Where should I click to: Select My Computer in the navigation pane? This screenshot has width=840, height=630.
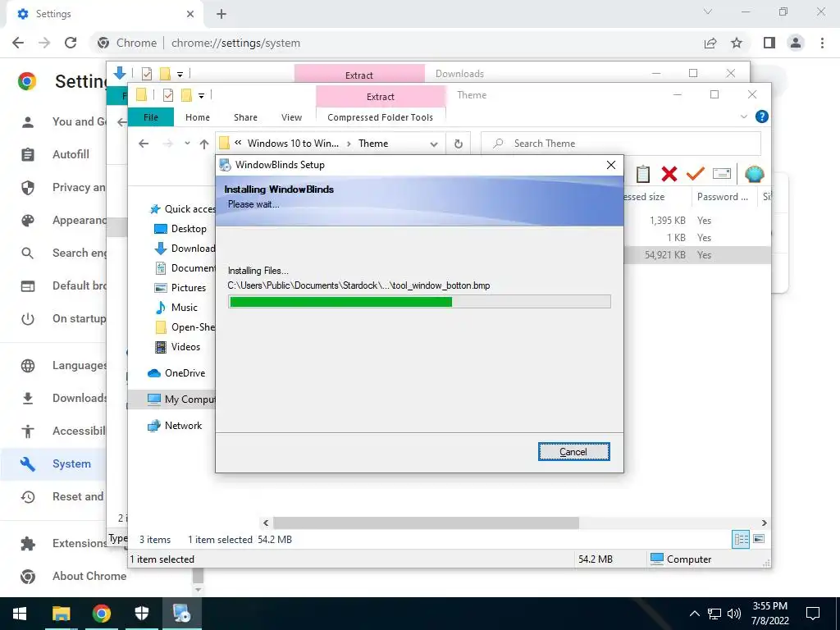click(181, 399)
